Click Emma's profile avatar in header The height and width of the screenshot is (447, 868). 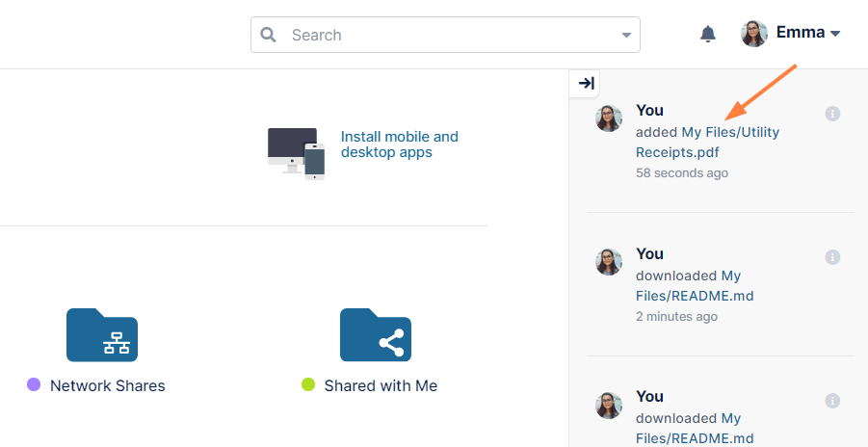753,34
